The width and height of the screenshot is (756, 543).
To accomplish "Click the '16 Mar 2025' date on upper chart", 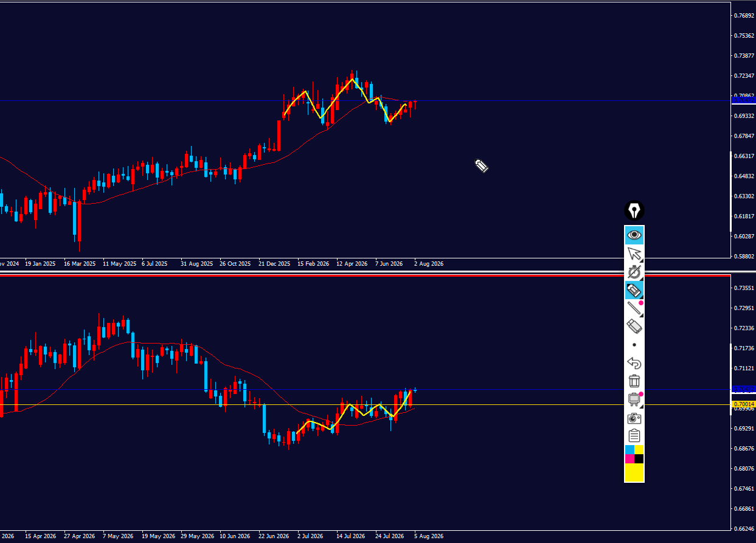I will click(x=80, y=264).
